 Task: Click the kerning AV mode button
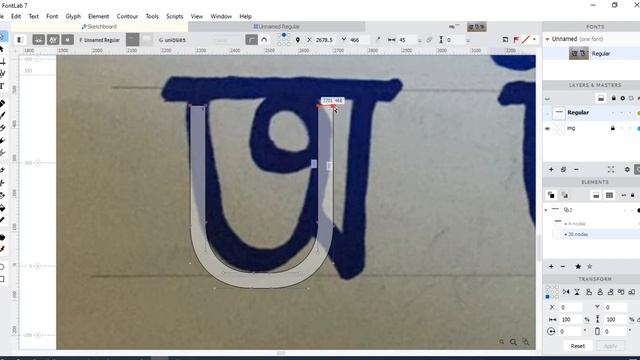click(53, 40)
